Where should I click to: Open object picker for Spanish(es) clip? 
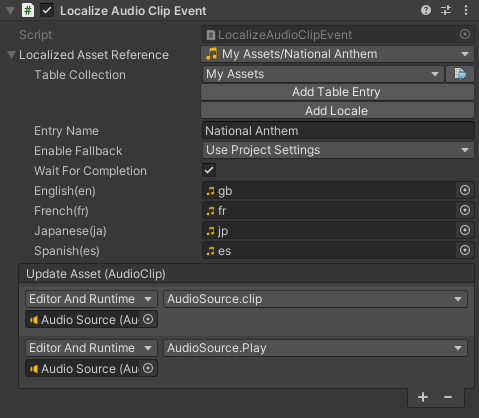point(465,250)
